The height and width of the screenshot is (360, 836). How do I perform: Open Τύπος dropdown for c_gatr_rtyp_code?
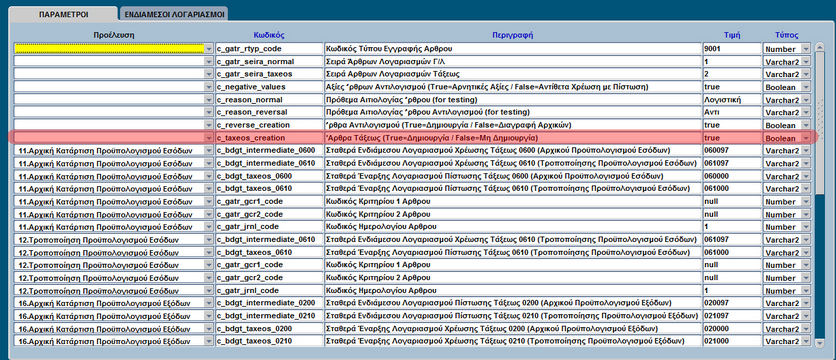point(806,49)
